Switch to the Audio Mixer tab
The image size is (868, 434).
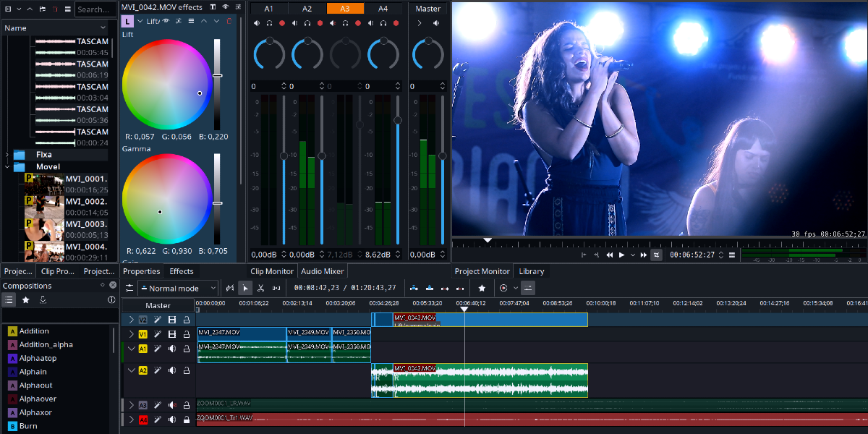pos(323,271)
